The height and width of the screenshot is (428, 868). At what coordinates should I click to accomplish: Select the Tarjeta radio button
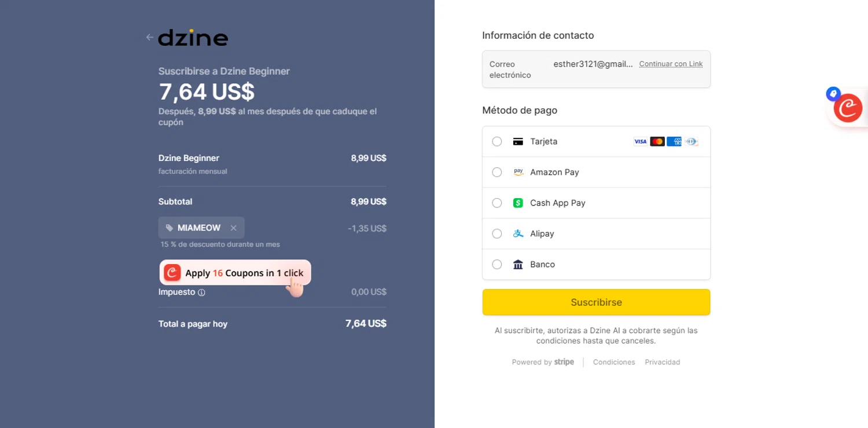497,141
